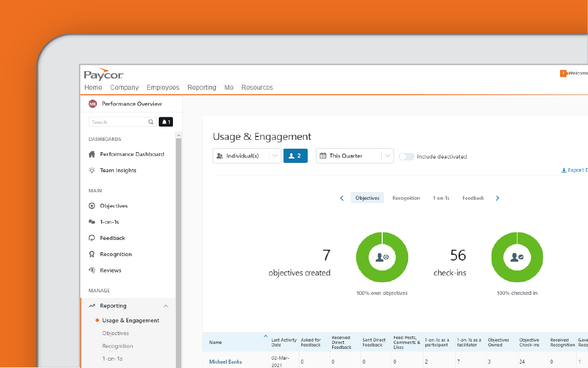Open Michael Banks profile link
Screen dimensions: 588x368
coord(225,362)
